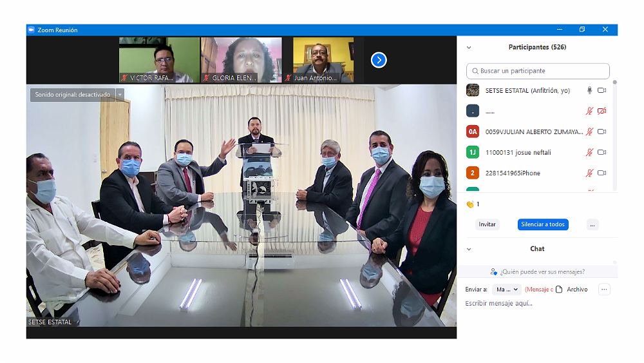Click the clapping hands reaction icon

[x=469, y=204]
